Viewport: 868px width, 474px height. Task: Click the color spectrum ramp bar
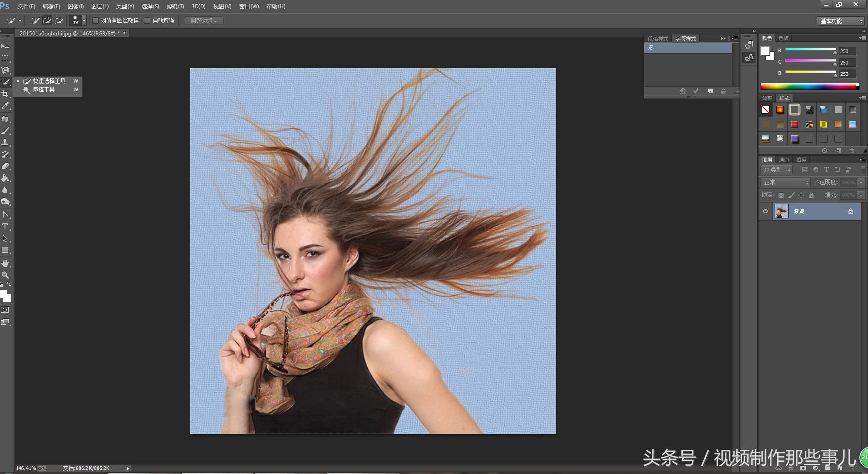(808, 86)
